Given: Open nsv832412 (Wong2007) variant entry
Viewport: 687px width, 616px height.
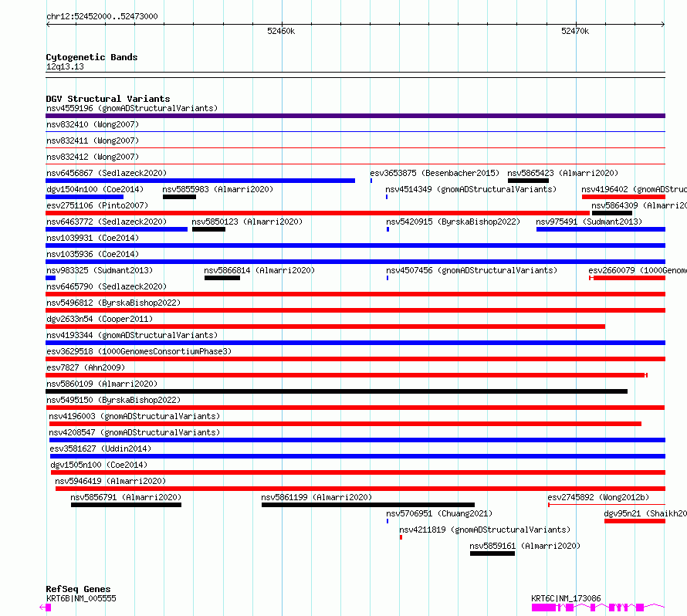Looking at the screenshot, I should coord(93,157).
